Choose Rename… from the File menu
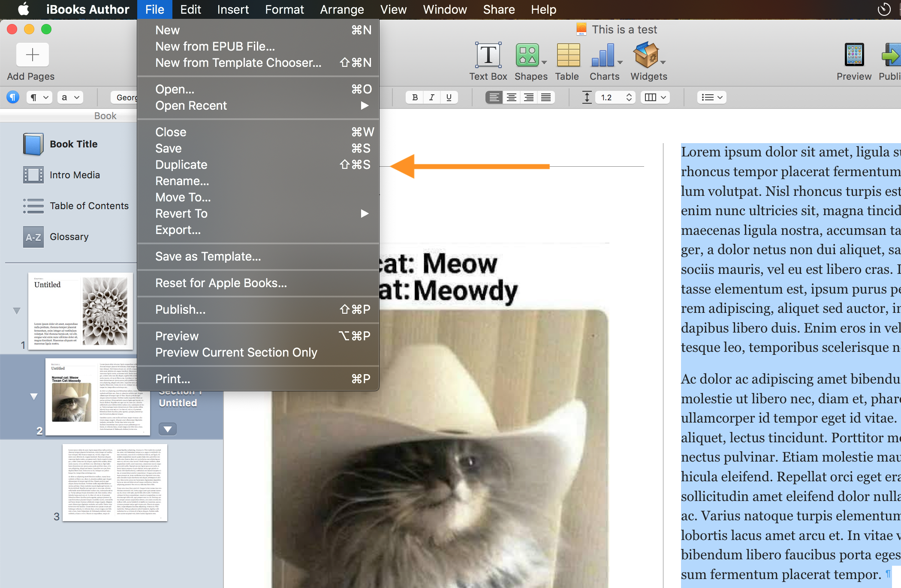Screen dimensions: 901x588 [258, 181]
